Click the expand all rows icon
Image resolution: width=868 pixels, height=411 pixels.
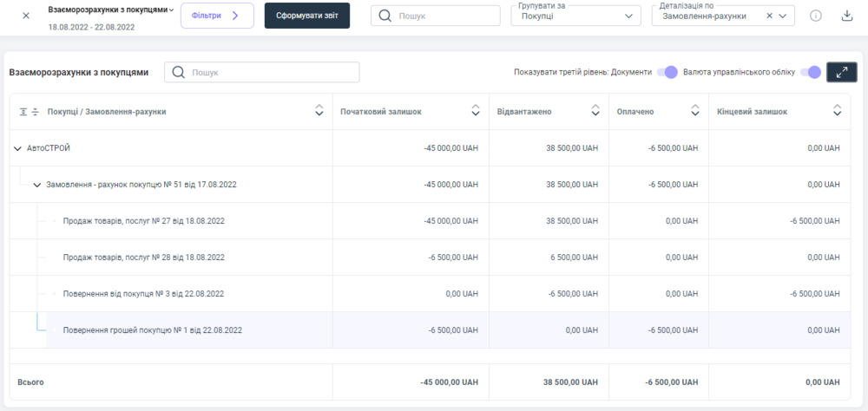pos(23,112)
